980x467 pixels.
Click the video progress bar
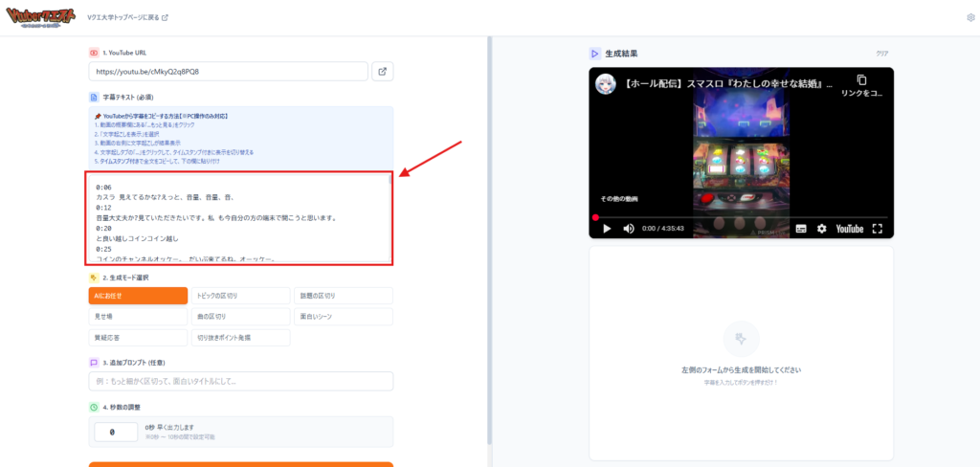741,217
